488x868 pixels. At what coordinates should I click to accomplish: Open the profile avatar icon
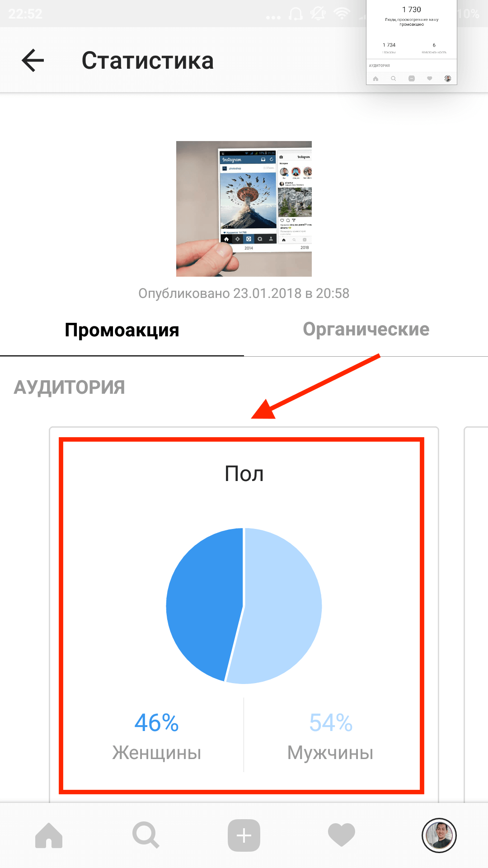pos(439,835)
